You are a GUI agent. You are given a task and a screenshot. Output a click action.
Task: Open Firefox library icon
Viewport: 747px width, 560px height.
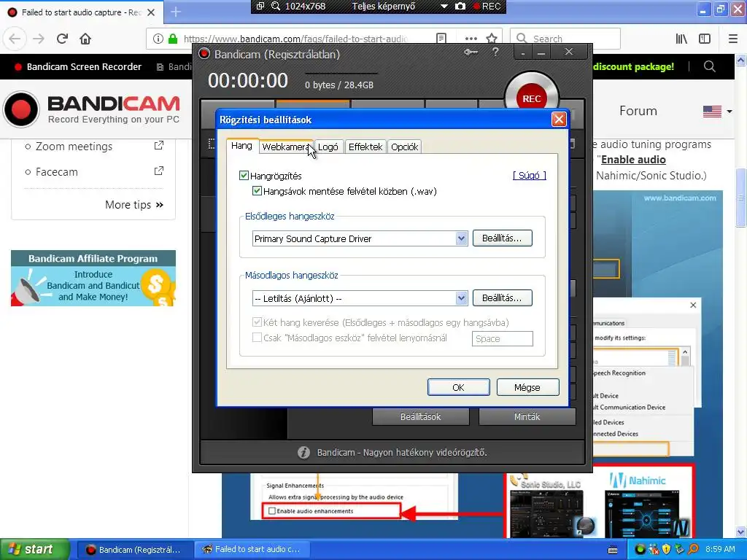(x=681, y=39)
